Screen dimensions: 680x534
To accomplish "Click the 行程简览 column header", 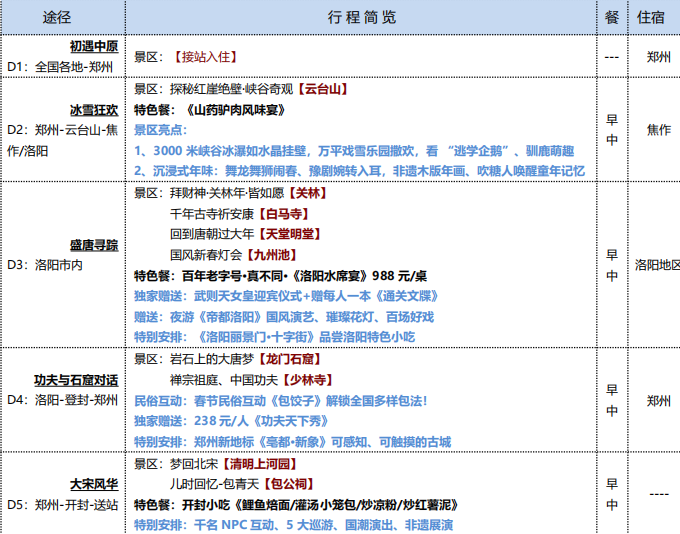I will tap(362, 17).
